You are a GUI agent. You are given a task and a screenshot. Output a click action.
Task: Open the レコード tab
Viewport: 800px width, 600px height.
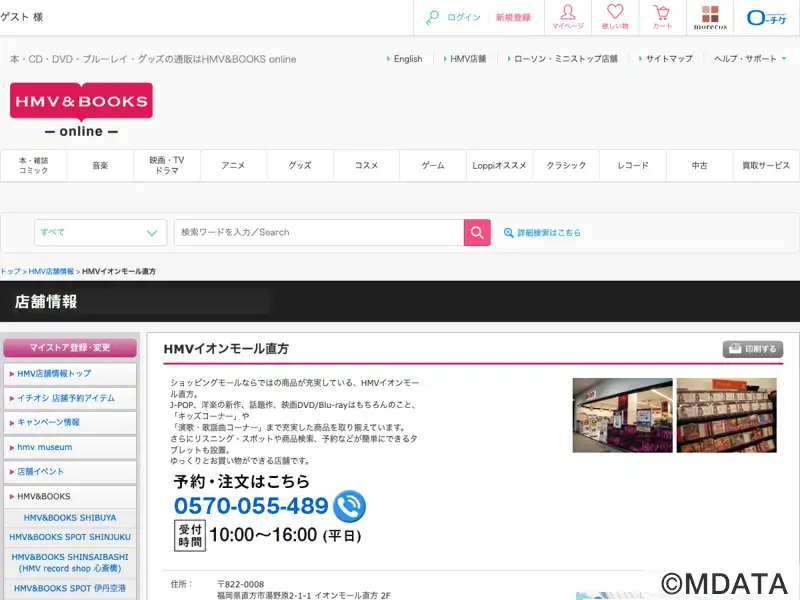coord(633,165)
